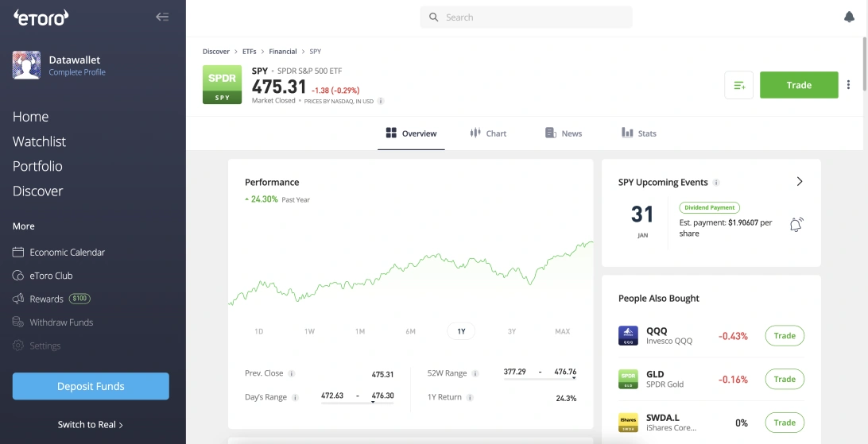Switch to the Overview tab
Screen dimensions: 868x444
pos(411,133)
